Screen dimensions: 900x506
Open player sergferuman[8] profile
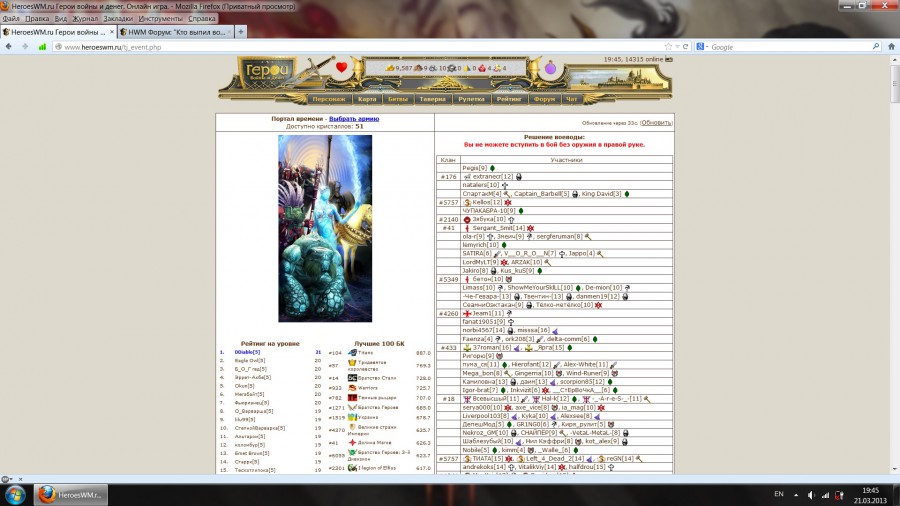(560, 236)
